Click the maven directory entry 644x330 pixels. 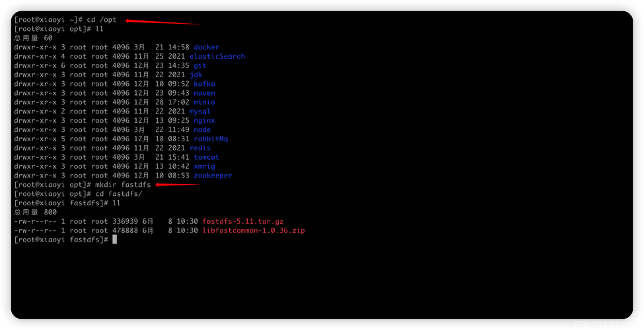click(204, 93)
